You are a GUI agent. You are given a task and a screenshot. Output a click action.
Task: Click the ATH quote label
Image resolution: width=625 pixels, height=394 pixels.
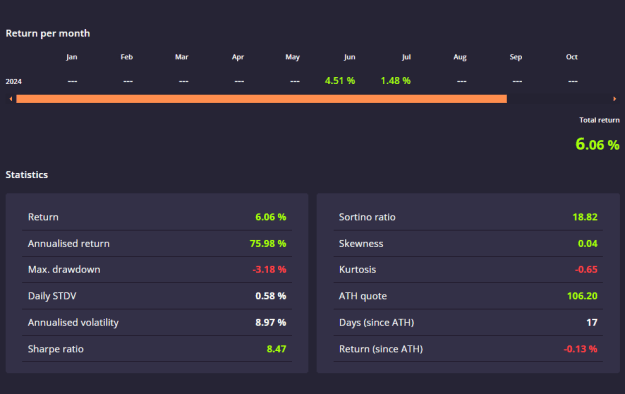[x=363, y=296]
